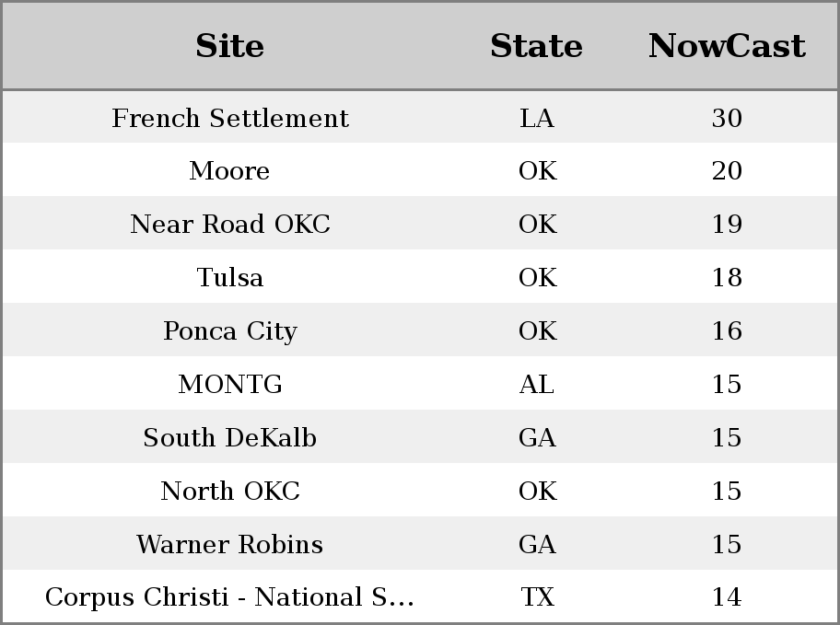The height and width of the screenshot is (625, 840).
Task: Click the GA state cell for South DeKalb
Action: click(537, 437)
